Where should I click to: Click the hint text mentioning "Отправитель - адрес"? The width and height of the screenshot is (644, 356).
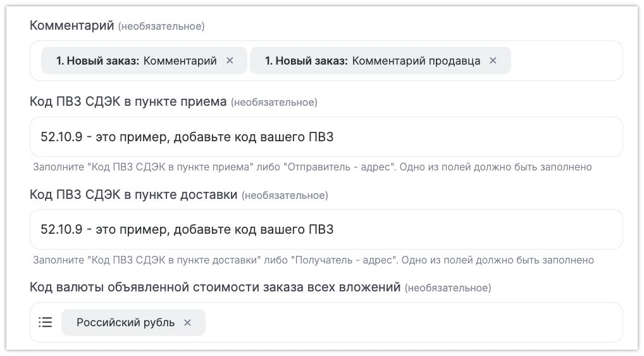click(x=312, y=167)
